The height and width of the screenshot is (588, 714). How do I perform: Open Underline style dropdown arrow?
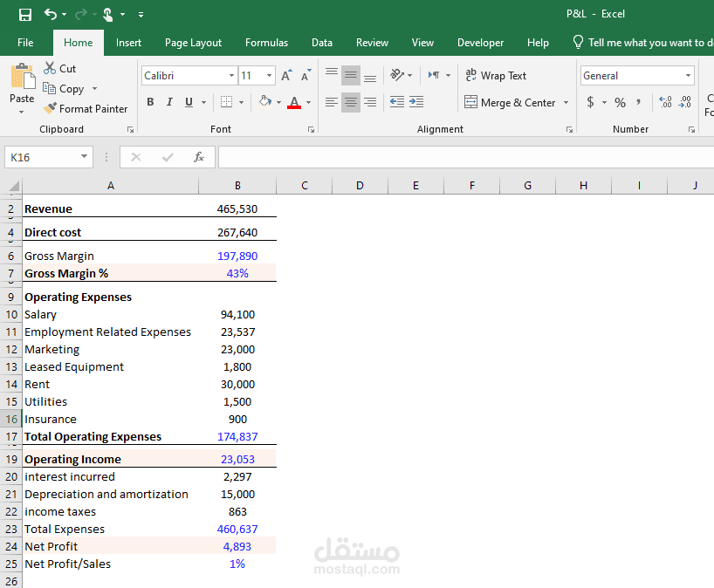click(x=203, y=102)
